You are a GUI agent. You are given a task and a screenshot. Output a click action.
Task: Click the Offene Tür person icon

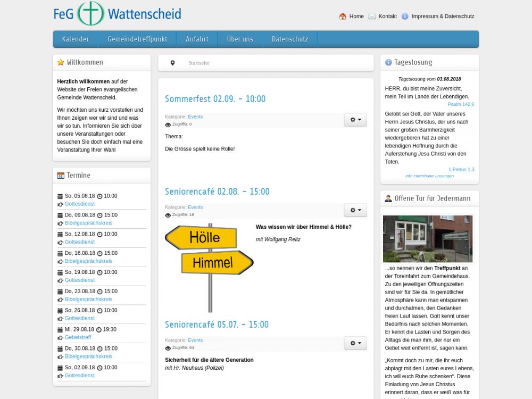pyautogui.click(x=388, y=198)
